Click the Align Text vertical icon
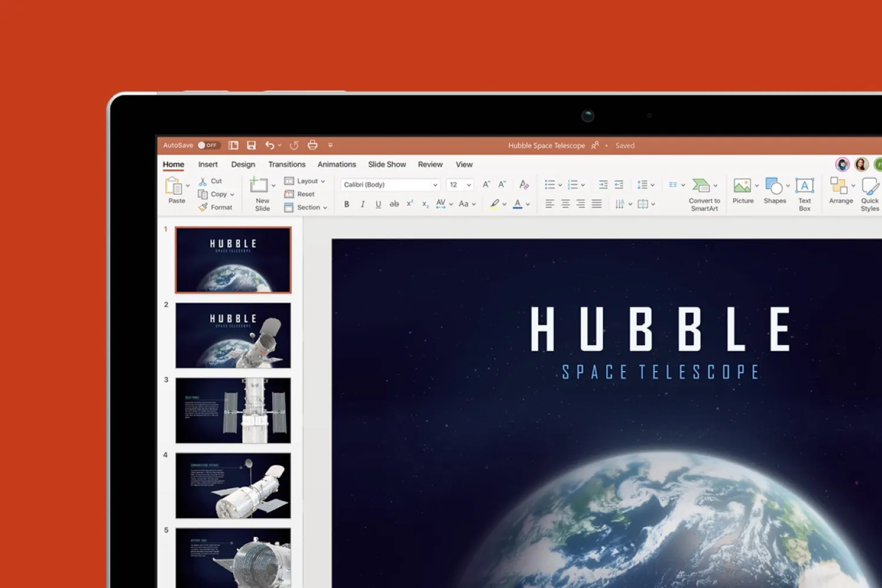This screenshot has height=588, width=882. pyautogui.click(x=643, y=204)
